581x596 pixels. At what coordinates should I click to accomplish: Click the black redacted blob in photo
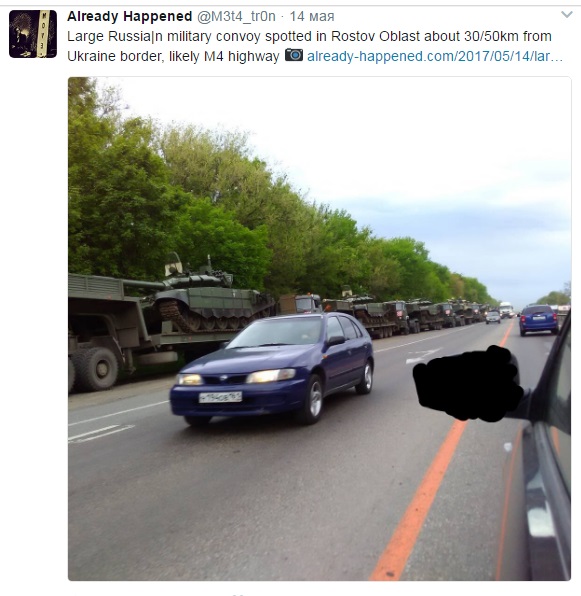(x=468, y=384)
